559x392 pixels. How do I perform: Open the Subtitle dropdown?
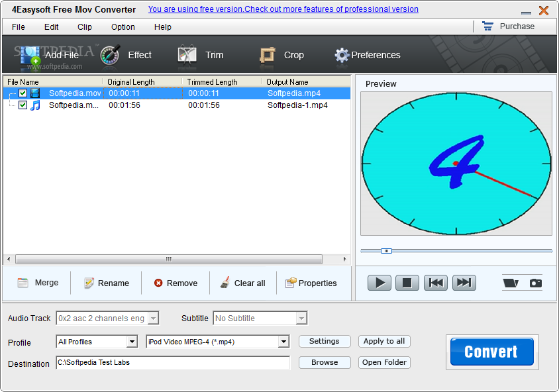tap(301, 318)
